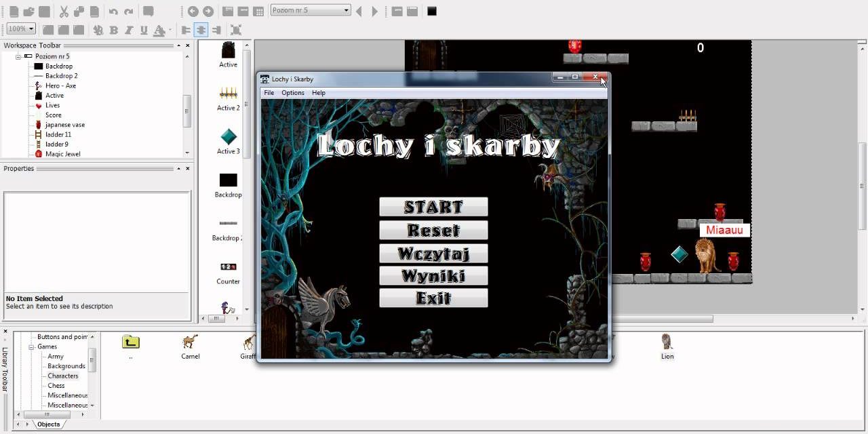Toggle the center alignment button
This screenshot has width=868, height=434.
[x=201, y=30]
